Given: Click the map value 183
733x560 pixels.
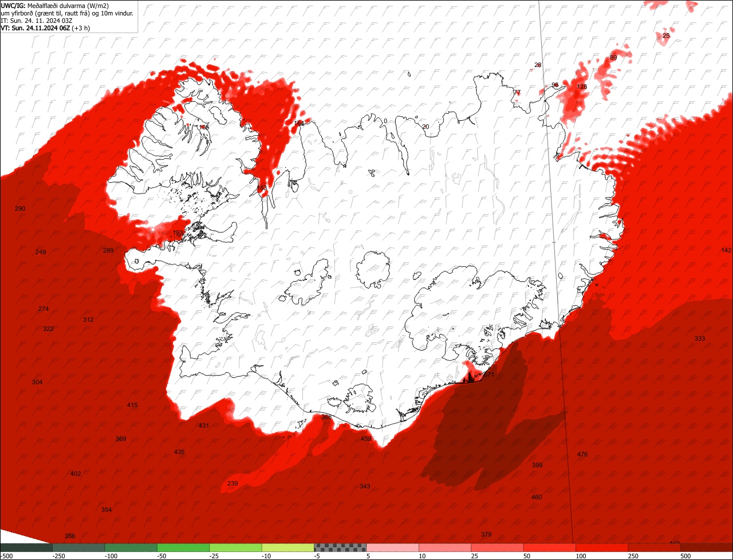Looking at the screenshot, I should 262,188.
